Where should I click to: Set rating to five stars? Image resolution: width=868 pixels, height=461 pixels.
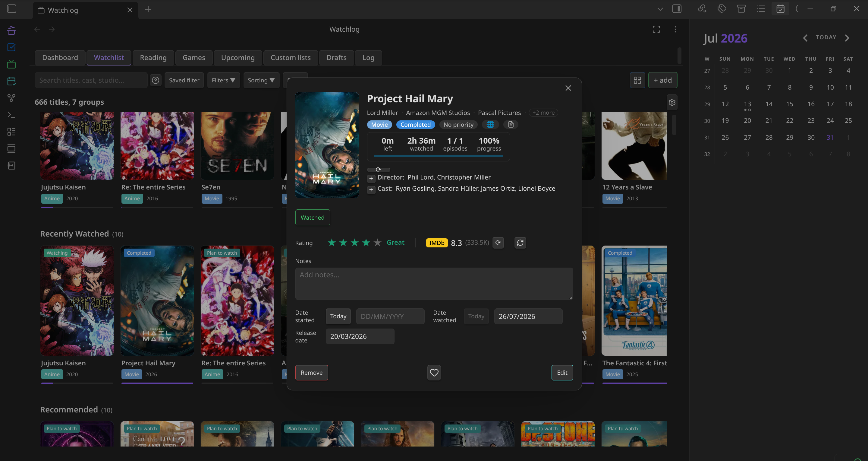377,243
